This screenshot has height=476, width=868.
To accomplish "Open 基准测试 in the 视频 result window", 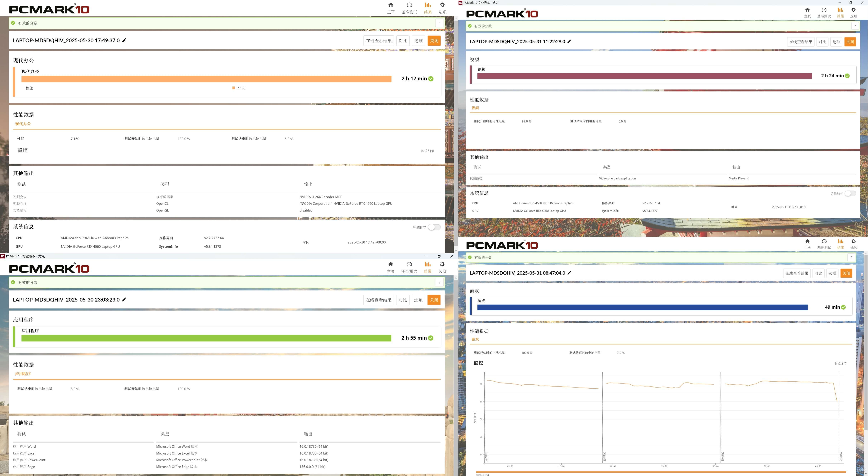I will tap(824, 13).
